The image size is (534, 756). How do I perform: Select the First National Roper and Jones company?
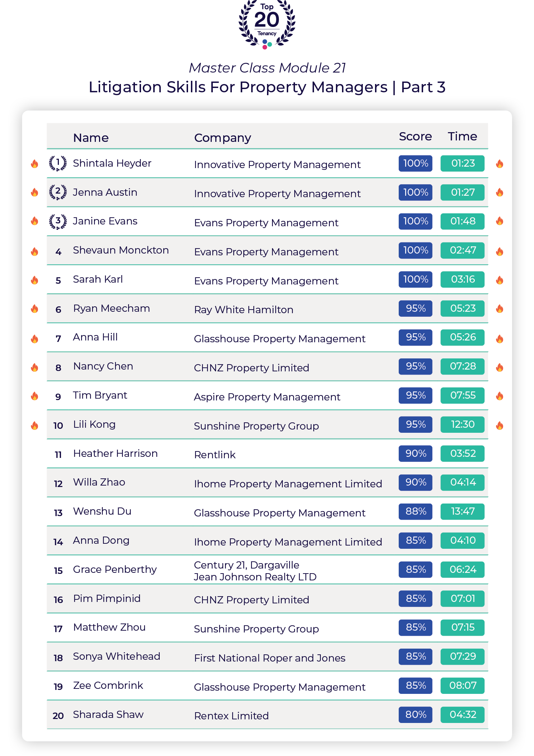(x=270, y=658)
